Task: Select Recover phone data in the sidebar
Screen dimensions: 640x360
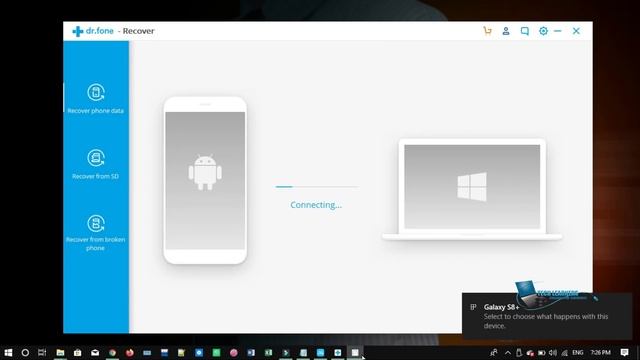Action: (96, 98)
